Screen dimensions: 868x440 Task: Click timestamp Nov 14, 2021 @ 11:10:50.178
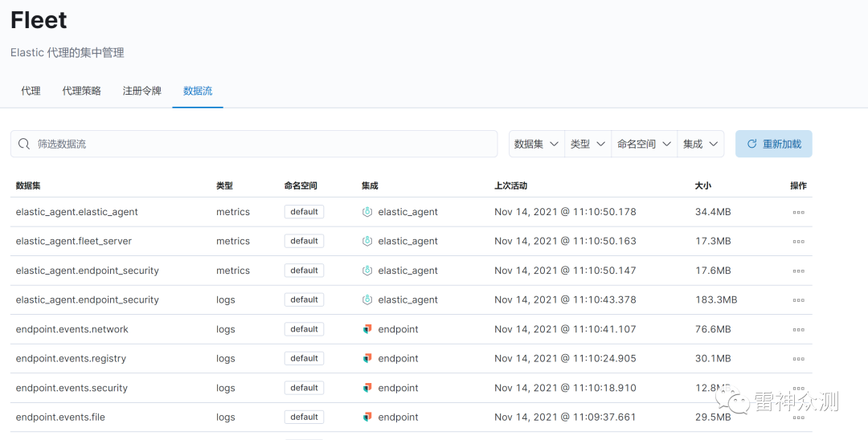tap(565, 212)
